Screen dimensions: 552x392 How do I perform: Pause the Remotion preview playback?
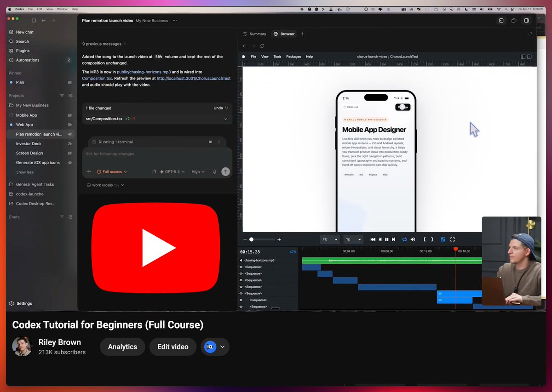coord(387,239)
